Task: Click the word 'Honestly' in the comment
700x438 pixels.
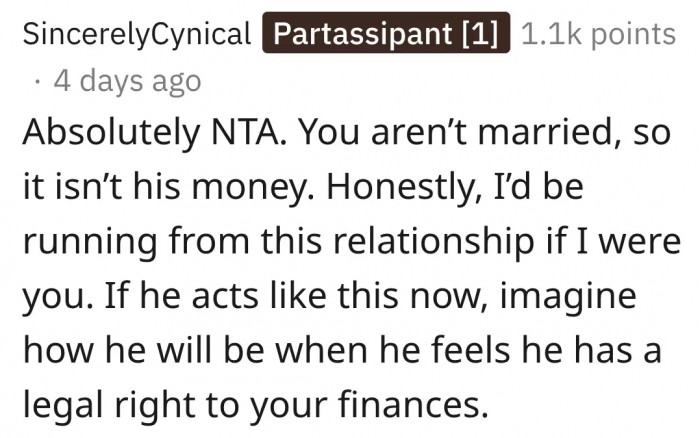Action: pos(404,187)
